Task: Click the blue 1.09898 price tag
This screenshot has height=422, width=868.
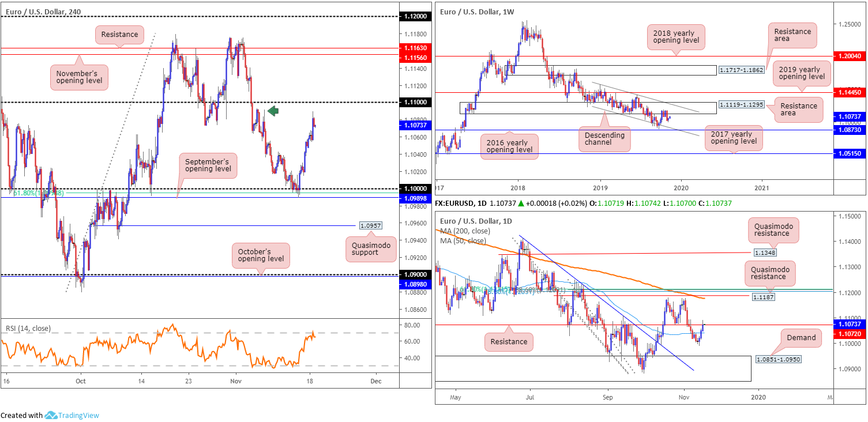Action: coord(415,197)
